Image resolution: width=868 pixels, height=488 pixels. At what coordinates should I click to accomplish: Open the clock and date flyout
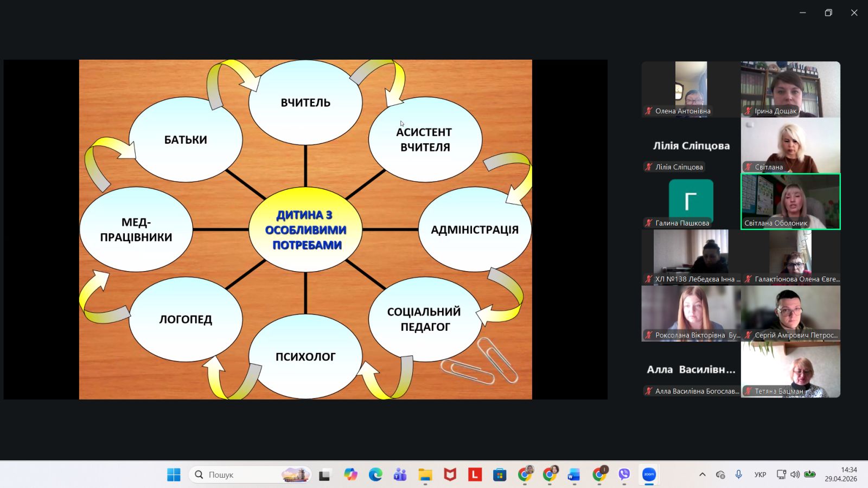[841, 474]
